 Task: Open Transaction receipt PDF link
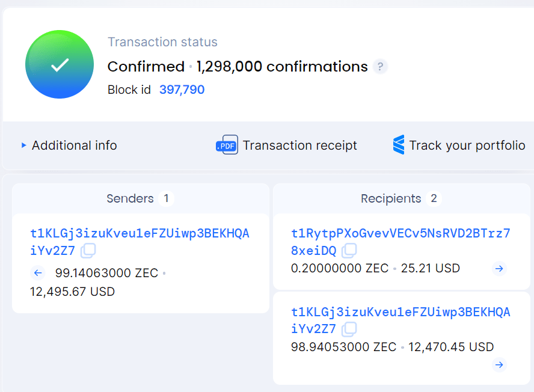(299, 145)
